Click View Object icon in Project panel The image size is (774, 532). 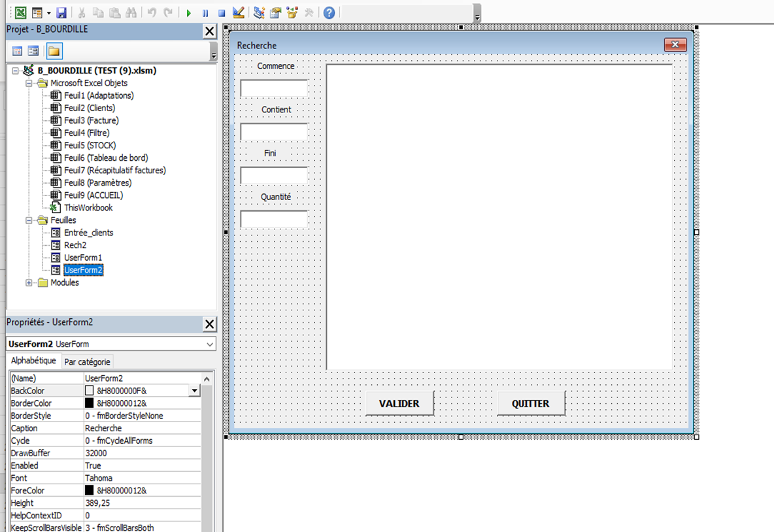33,51
